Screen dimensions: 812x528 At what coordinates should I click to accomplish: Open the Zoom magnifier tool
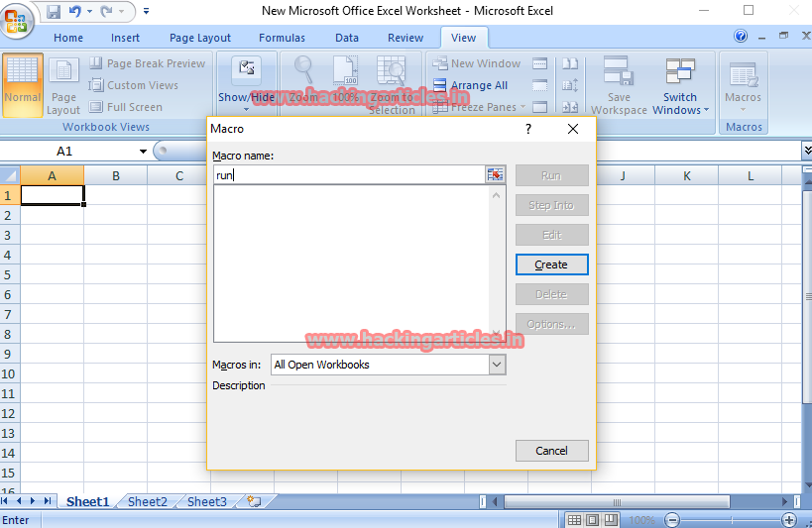[303, 80]
